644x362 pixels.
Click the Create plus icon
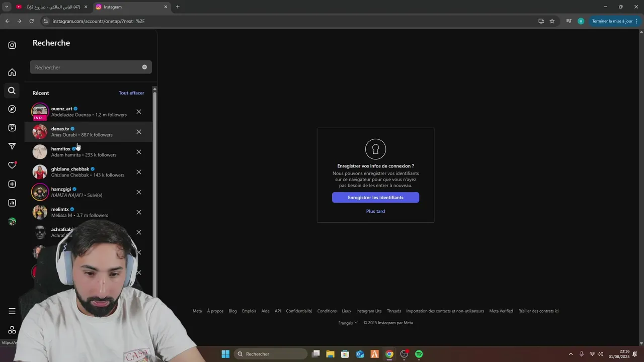point(12,184)
